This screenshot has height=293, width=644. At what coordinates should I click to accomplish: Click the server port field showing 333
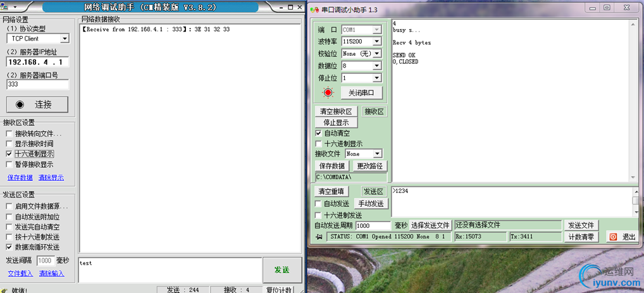[x=38, y=84]
